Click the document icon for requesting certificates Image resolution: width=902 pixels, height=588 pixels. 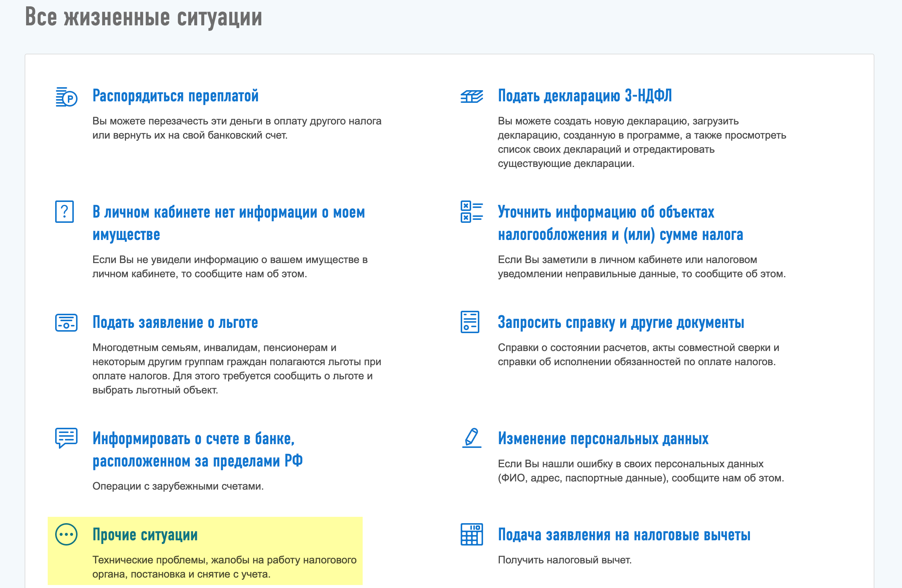(x=470, y=322)
